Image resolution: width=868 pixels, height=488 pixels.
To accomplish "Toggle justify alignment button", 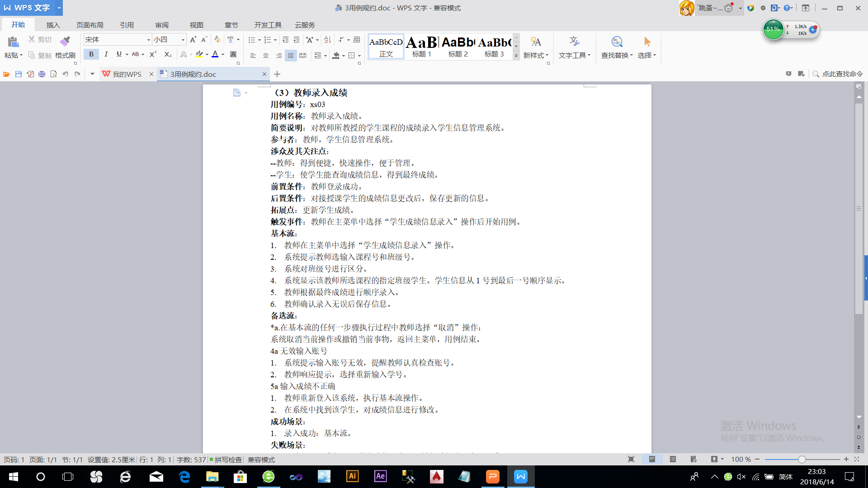I will point(291,56).
